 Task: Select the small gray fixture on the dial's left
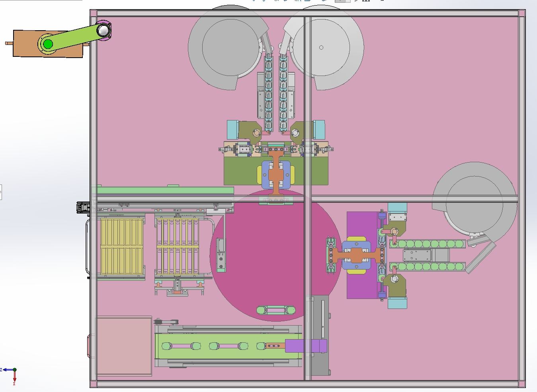coord(221,255)
